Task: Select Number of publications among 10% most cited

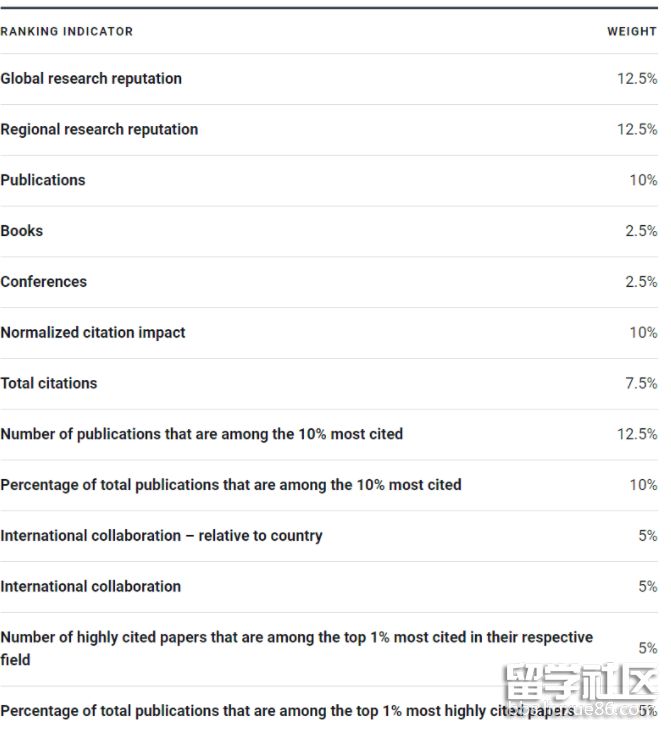Action: tap(202, 434)
